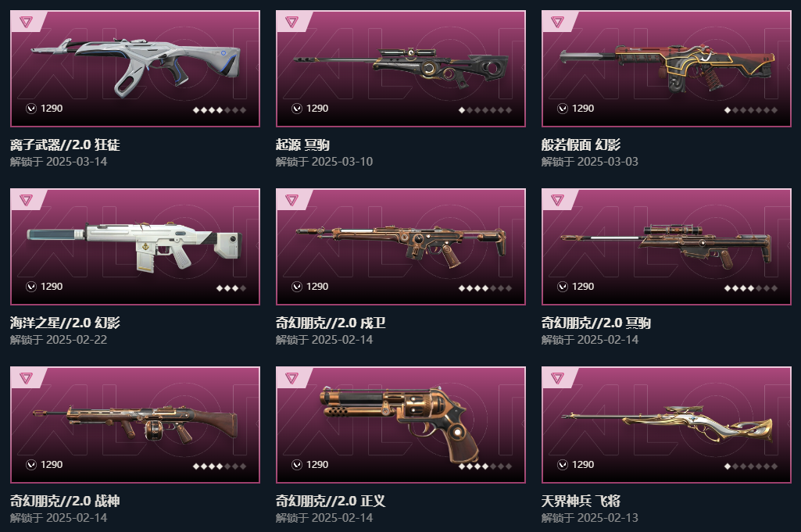This screenshot has width=801, height=532.
Task: Click upgrade level dots on 离子武器 狂徒 card
Action: 220,110
